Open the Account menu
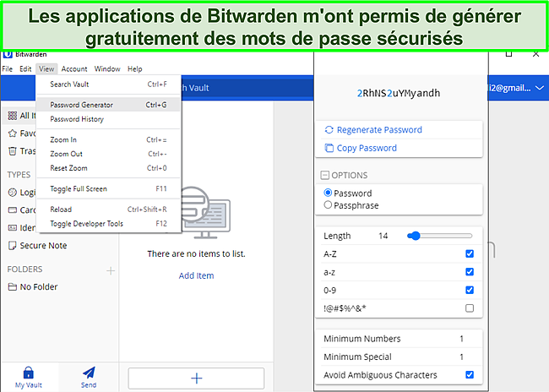This screenshot has width=549, height=392. coord(73,68)
